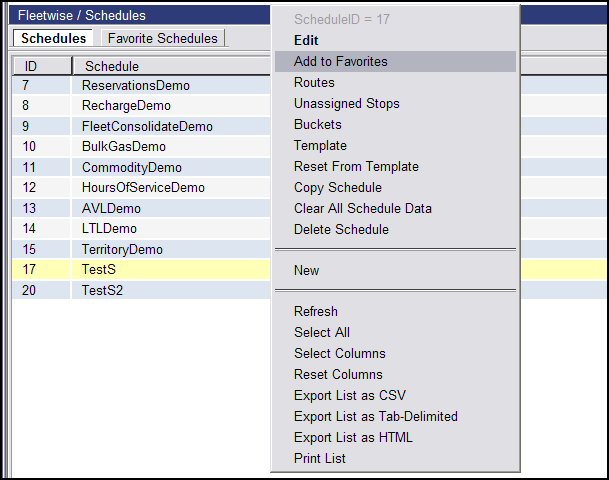Choose New from the context menu
Image resolution: width=609 pixels, height=480 pixels.
pos(395,270)
